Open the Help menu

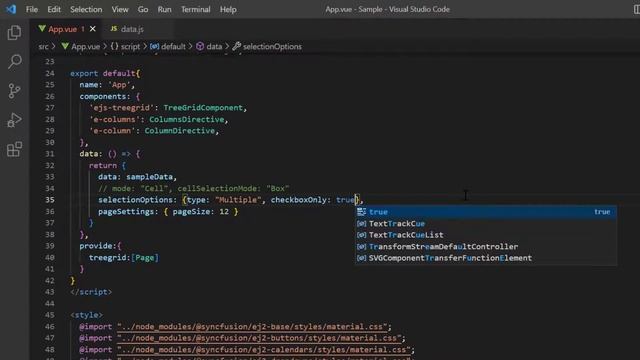(x=228, y=9)
